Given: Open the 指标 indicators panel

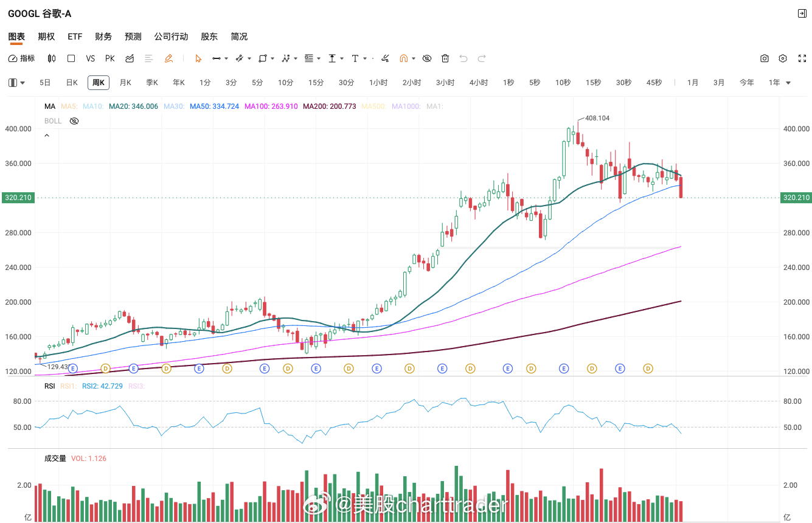Looking at the screenshot, I should (x=21, y=58).
